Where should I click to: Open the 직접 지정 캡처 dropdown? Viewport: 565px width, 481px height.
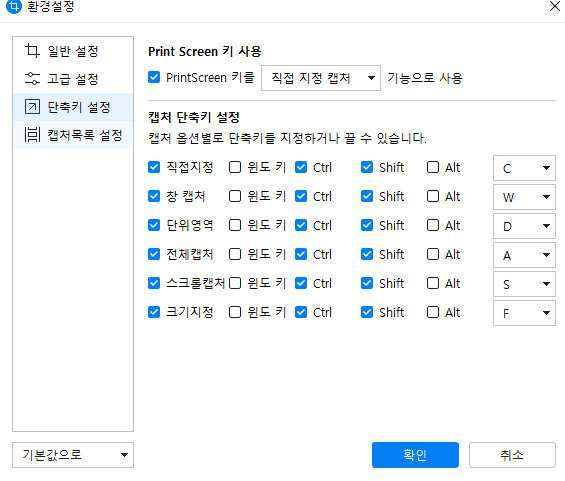click(321, 78)
